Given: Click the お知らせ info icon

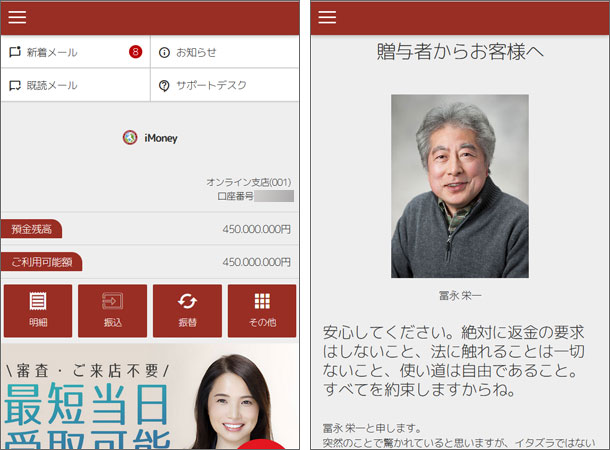Looking at the screenshot, I should pos(165,52).
